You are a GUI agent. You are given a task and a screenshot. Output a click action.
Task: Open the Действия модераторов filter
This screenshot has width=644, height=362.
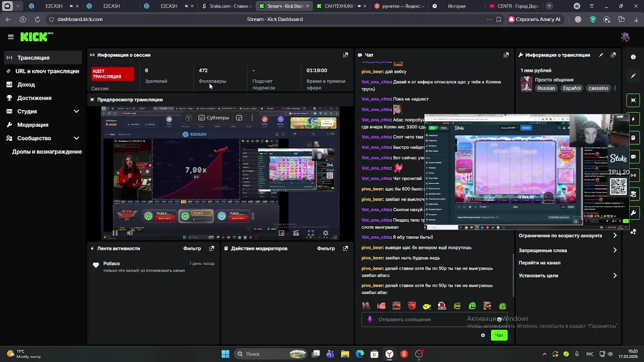pos(326,248)
